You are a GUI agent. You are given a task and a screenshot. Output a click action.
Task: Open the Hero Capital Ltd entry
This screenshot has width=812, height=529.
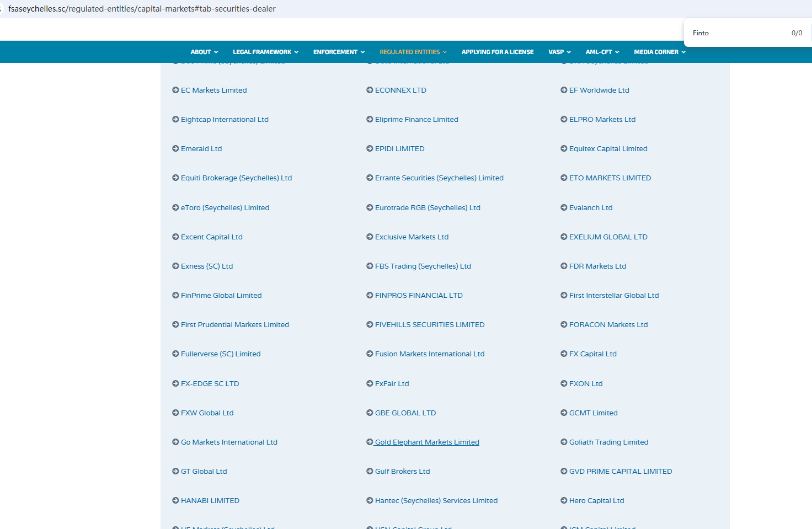pyautogui.click(x=597, y=500)
